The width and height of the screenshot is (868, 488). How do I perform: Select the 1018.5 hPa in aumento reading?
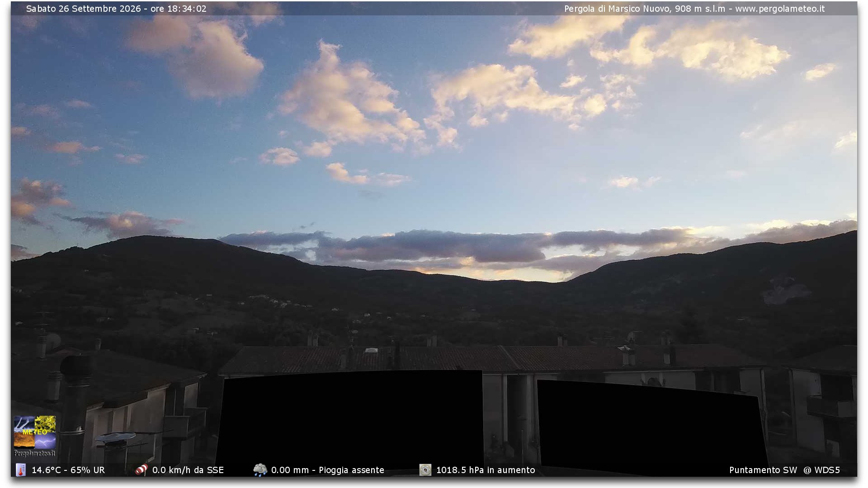[486, 470]
